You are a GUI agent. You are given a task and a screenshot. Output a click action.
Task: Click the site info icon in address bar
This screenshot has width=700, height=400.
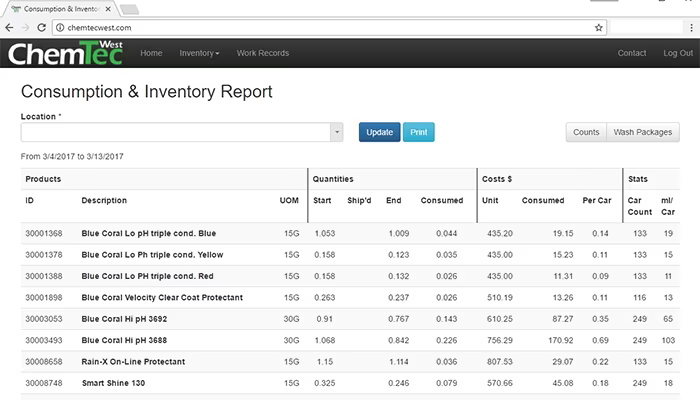point(60,28)
